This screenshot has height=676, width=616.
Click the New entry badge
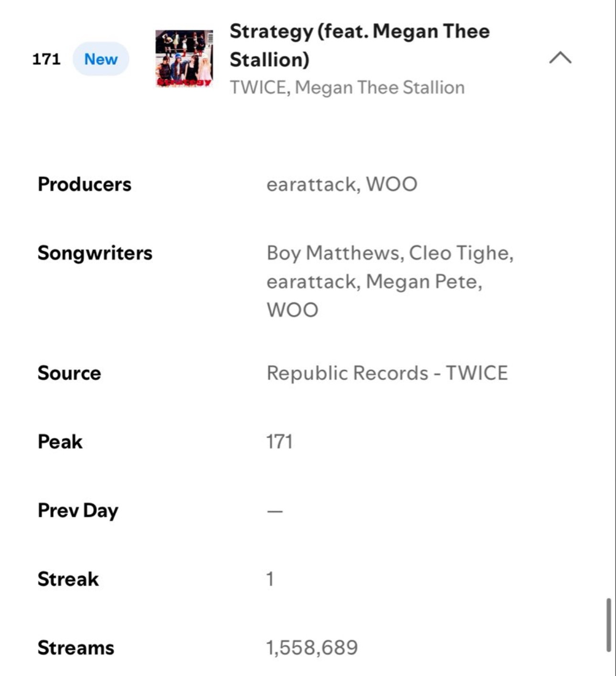(x=101, y=59)
